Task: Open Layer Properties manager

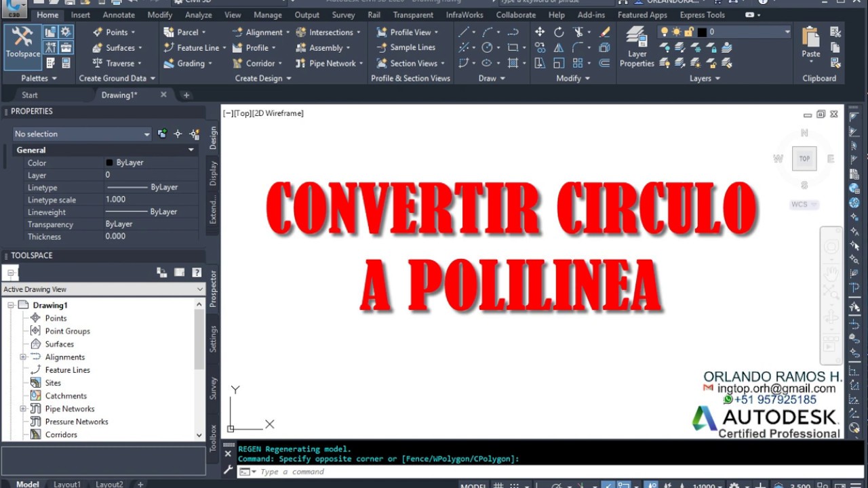Action: (637, 46)
